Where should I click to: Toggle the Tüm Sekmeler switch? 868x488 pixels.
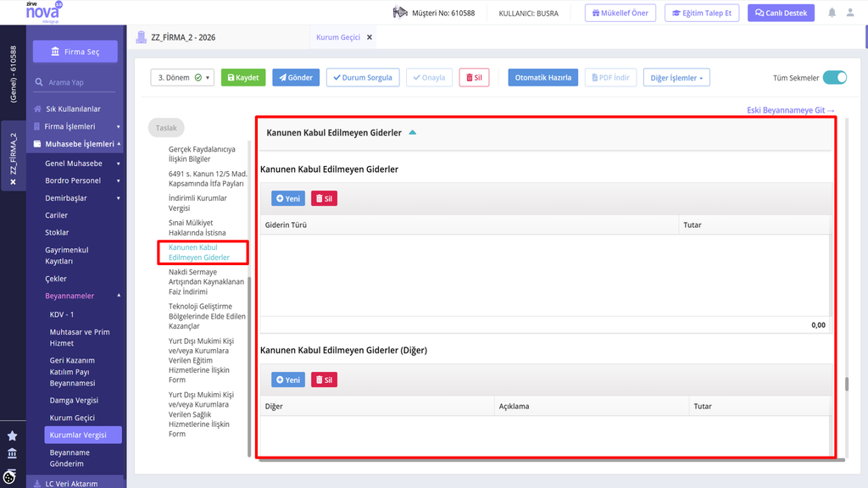click(834, 77)
